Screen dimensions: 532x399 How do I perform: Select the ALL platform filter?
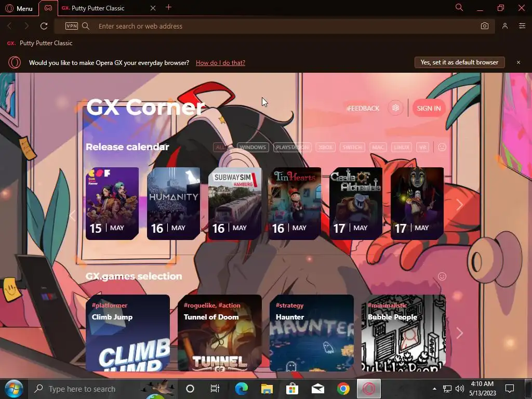(x=220, y=147)
